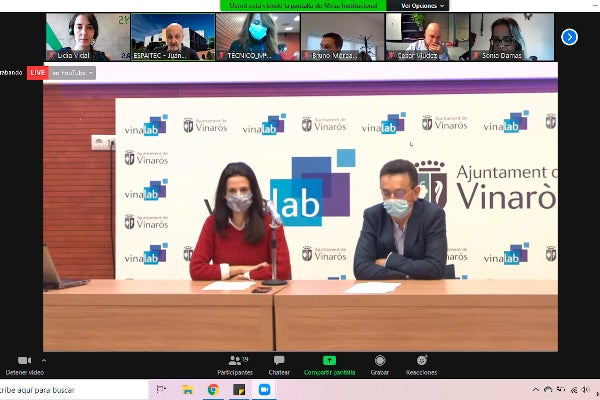Select the TÉCNICO_MP masked participant thumbnail
600x400 pixels.
pos(258,37)
